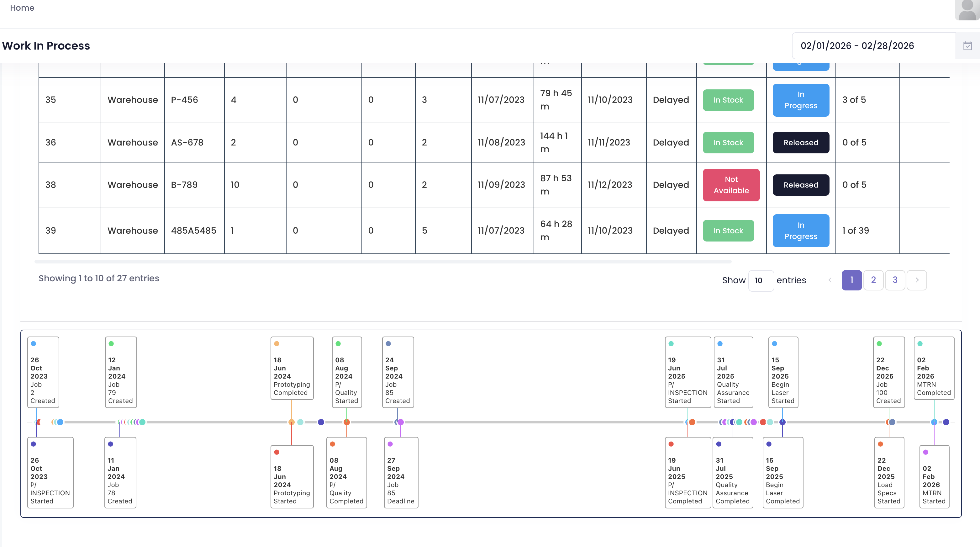Open the Show entries count selector
The height and width of the screenshot is (547, 980).
pos(761,280)
